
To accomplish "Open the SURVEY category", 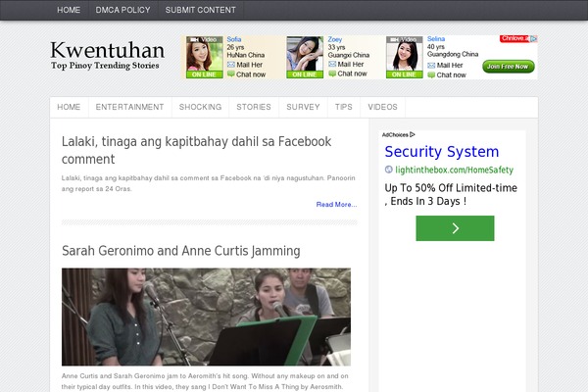I will pos(303,107).
